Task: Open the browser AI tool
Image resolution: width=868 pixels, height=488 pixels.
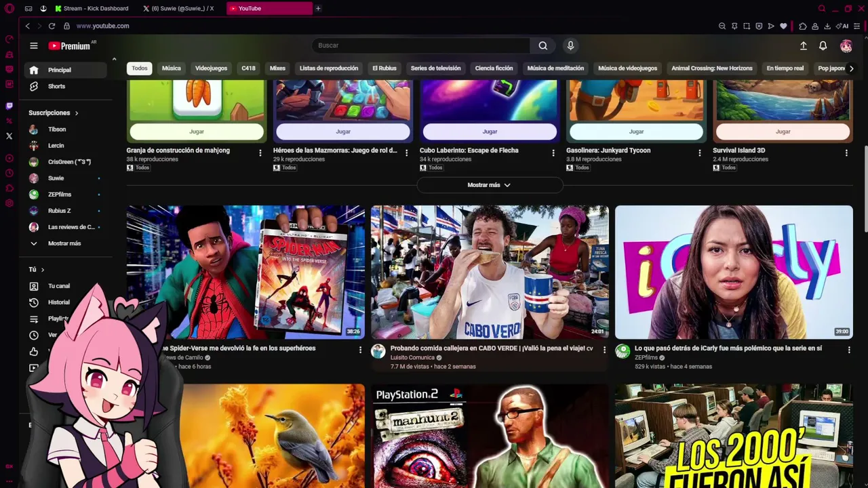Action: [x=843, y=26]
